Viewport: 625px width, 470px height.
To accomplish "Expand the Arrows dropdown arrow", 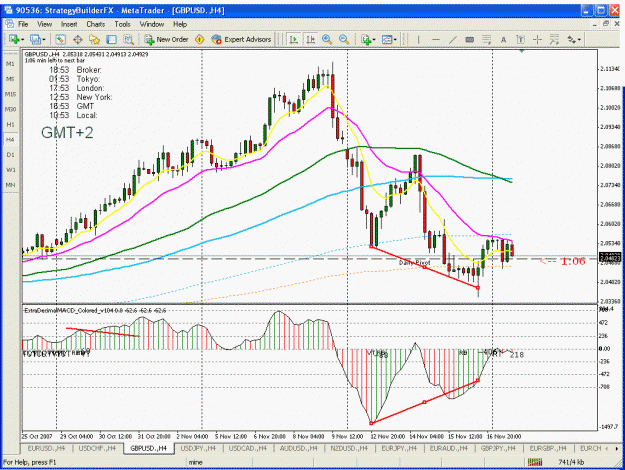I will [579, 39].
